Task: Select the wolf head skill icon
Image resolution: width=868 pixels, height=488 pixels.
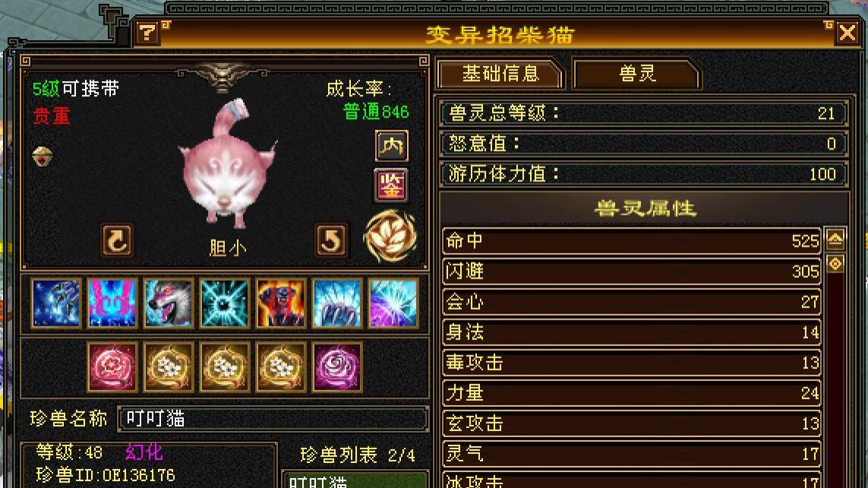Action: [169, 304]
